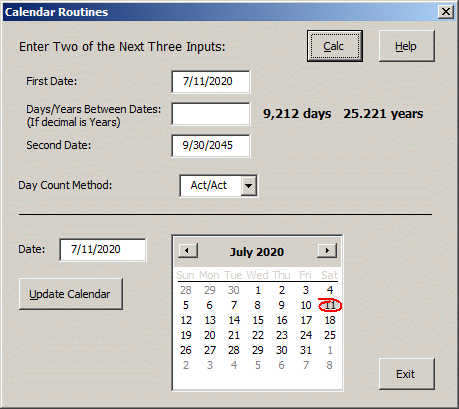
Task: Select the greyed-out August 2 under Sun
Action: (x=186, y=365)
